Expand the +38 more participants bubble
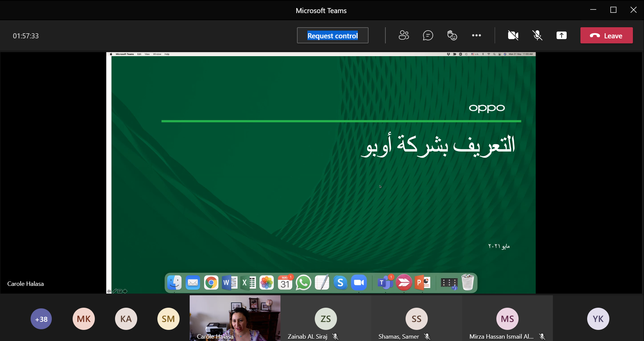Screen dimensions: 644x341 pos(41,319)
